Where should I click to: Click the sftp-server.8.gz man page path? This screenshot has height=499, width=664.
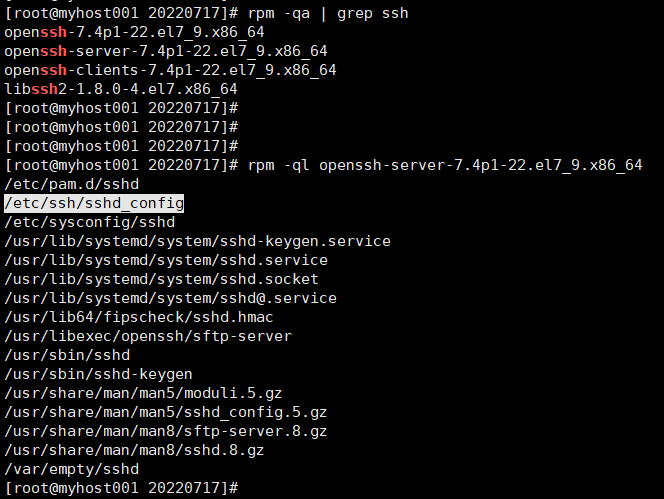pyautogui.click(x=165, y=430)
